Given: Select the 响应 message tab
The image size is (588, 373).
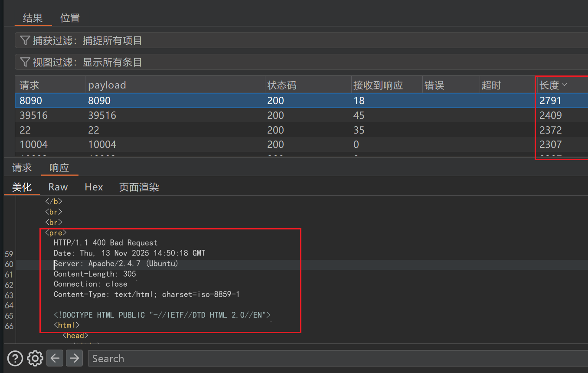Looking at the screenshot, I should 59,168.
